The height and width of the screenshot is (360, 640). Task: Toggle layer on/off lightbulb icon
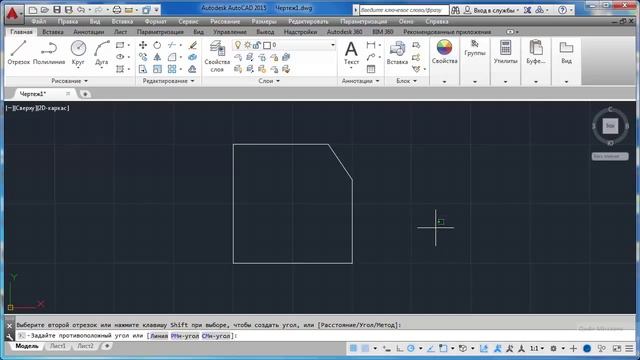238,45
